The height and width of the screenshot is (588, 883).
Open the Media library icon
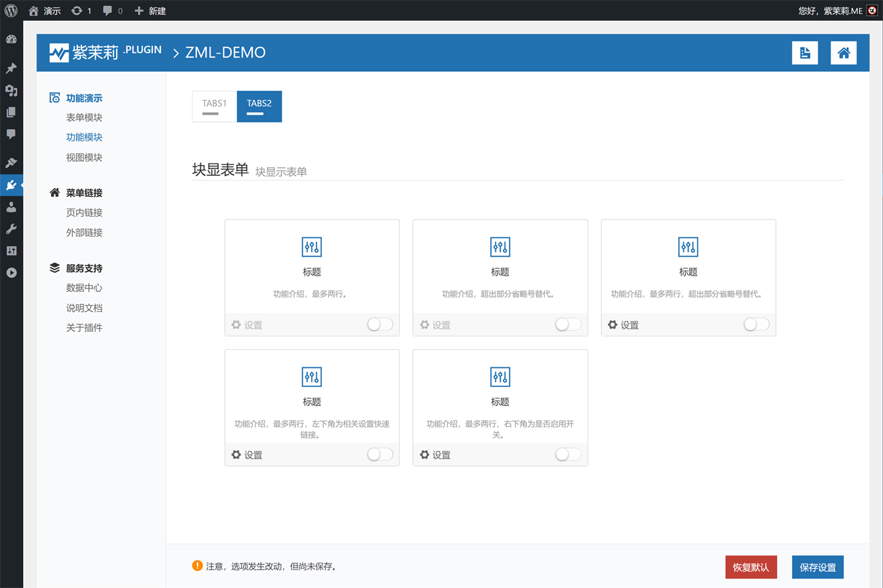[x=11, y=90]
